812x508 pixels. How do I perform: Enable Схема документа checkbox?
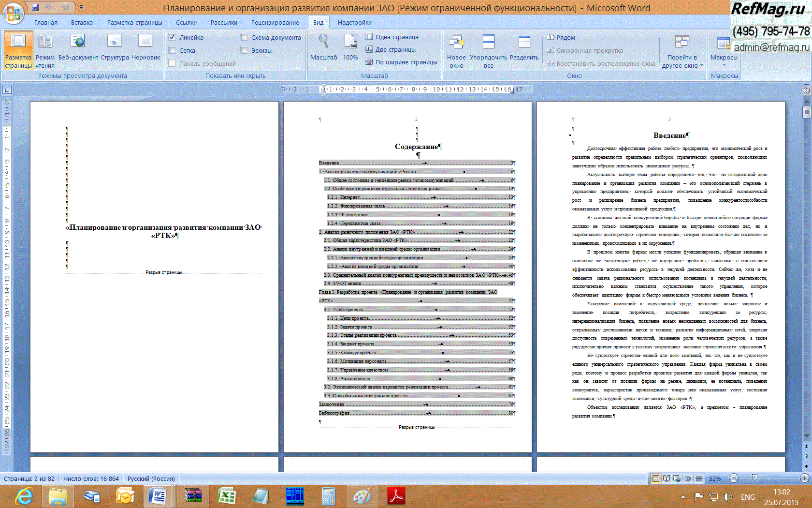pyautogui.click(x=244, y=37)
